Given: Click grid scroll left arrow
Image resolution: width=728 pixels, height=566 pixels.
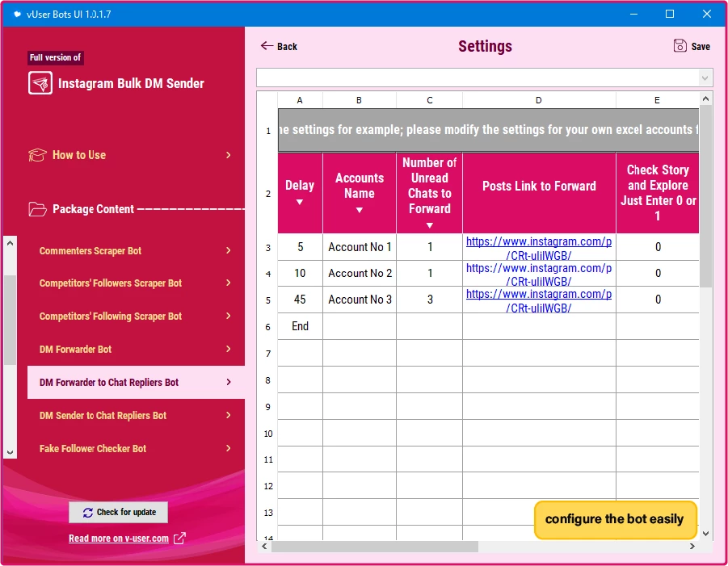Looking at the screenshot, I should click(264, 547).
